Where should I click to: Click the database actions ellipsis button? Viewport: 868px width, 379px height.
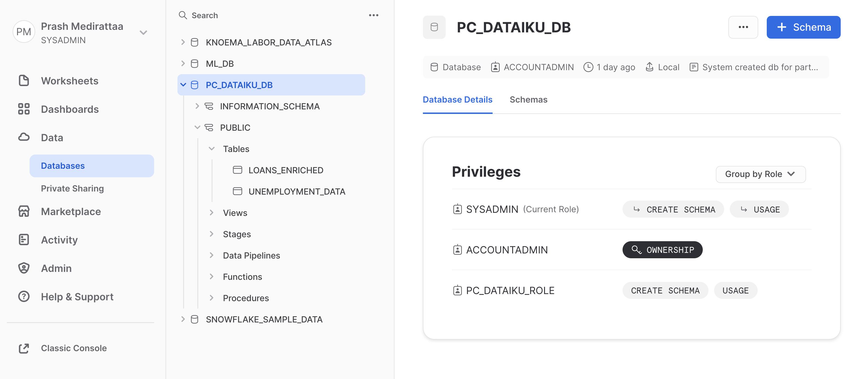(743, 27)
